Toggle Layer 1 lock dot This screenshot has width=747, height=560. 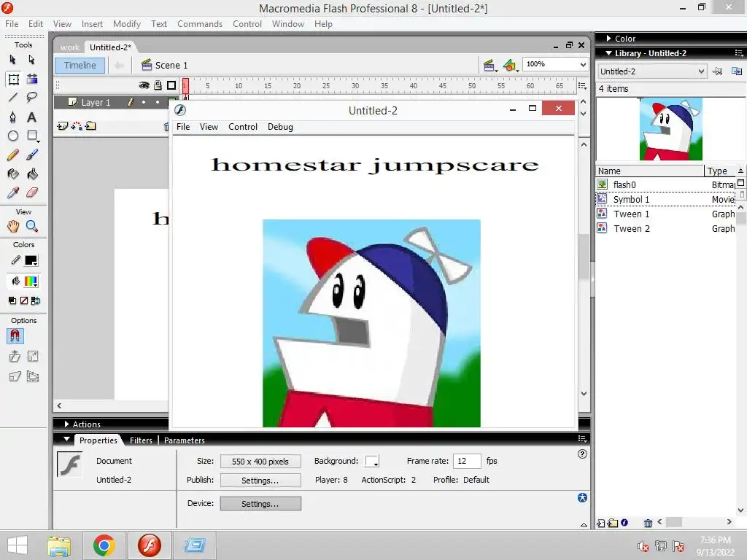(158, 102)
